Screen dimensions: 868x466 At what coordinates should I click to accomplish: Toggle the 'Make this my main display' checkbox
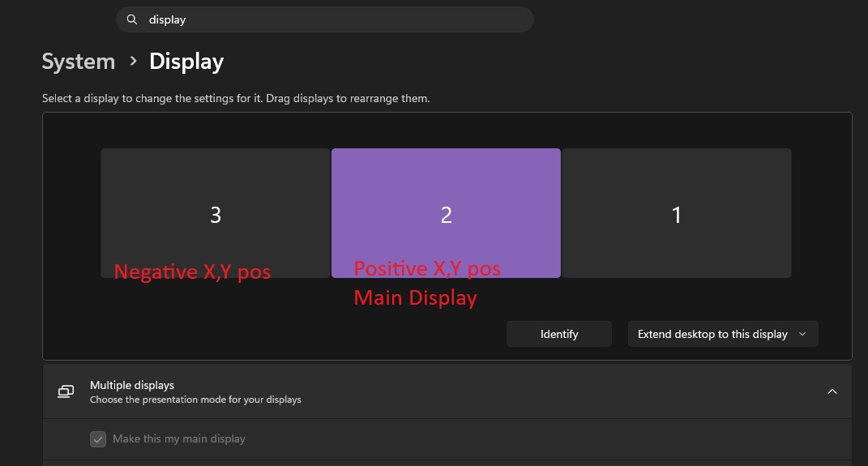click(98, 439)
